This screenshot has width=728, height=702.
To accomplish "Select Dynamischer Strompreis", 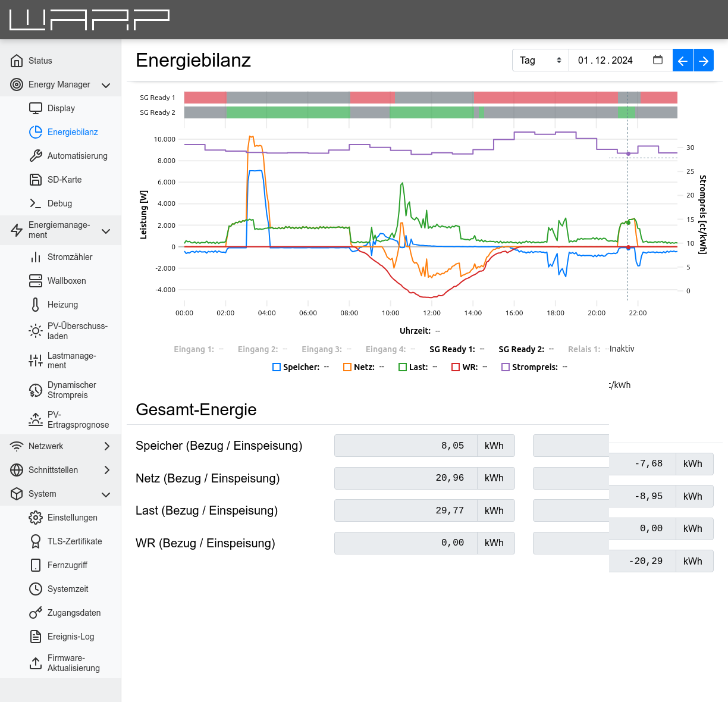I will point(71,390).
